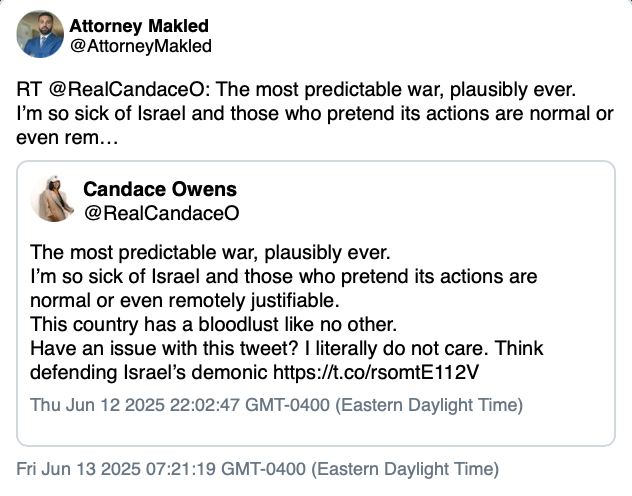Screen dimensions: 632x496
Task: Click the @RealCandaceO handle under Candace Owens
Action: point(161,212)
